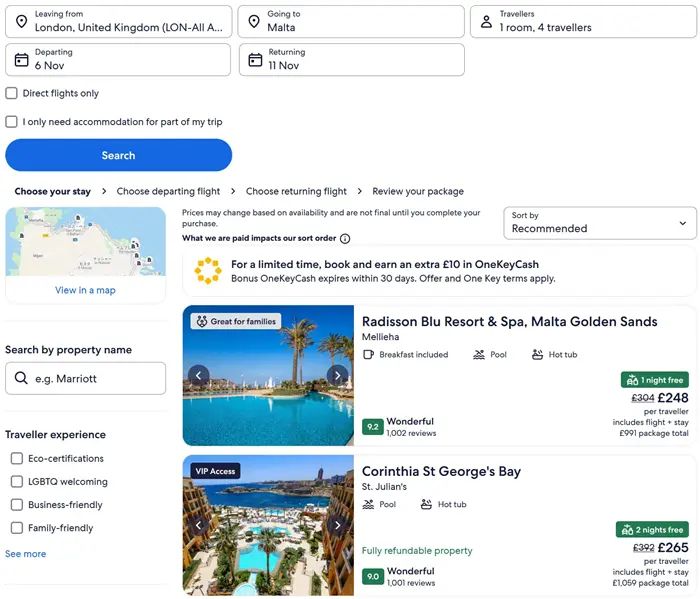The height and width of the screenshot is (599, 700).
Task: Click the location pin in Going to field
Action: [x=254, y=22]
